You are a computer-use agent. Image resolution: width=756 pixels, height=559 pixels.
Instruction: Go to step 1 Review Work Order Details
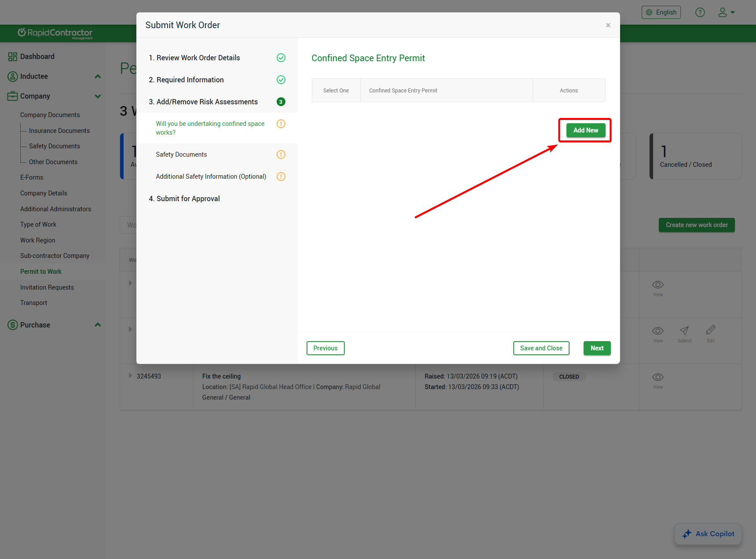[198, 58]
